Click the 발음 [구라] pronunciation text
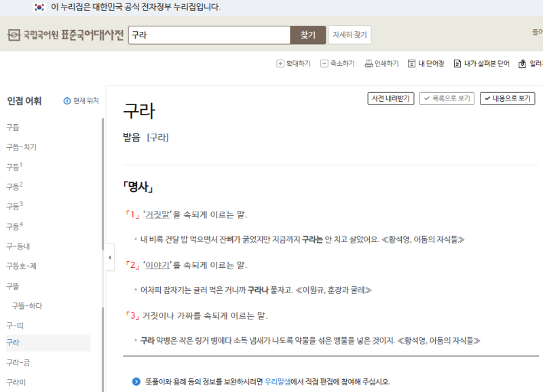Image resolution: width=543 pixels, height=392 pixels. (x=146, y=138)
